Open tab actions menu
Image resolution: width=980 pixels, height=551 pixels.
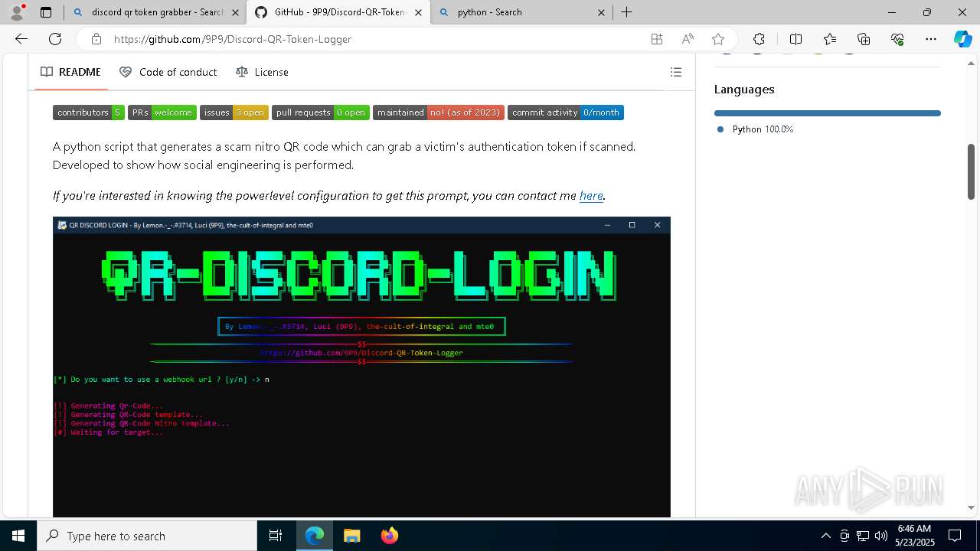coord(46,12)
